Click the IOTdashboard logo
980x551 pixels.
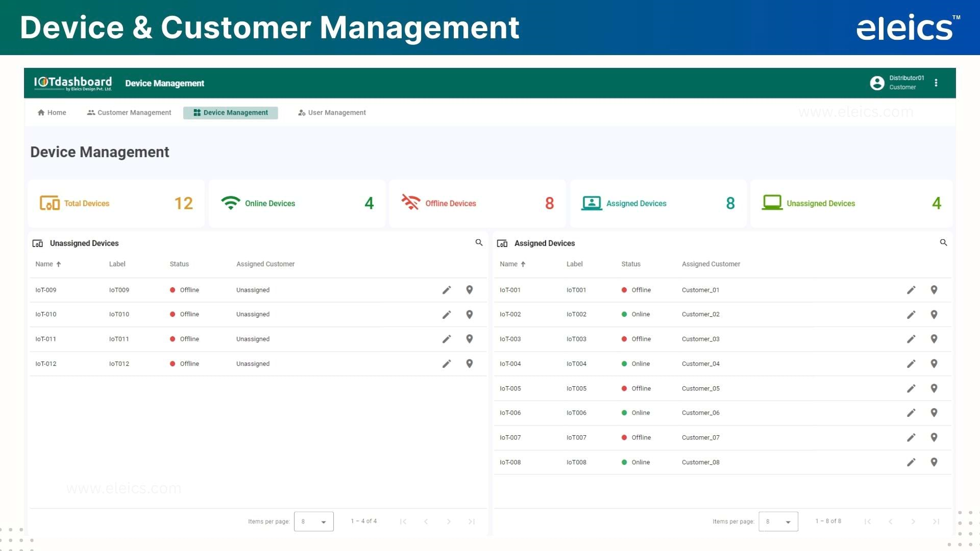coord(73,83)
